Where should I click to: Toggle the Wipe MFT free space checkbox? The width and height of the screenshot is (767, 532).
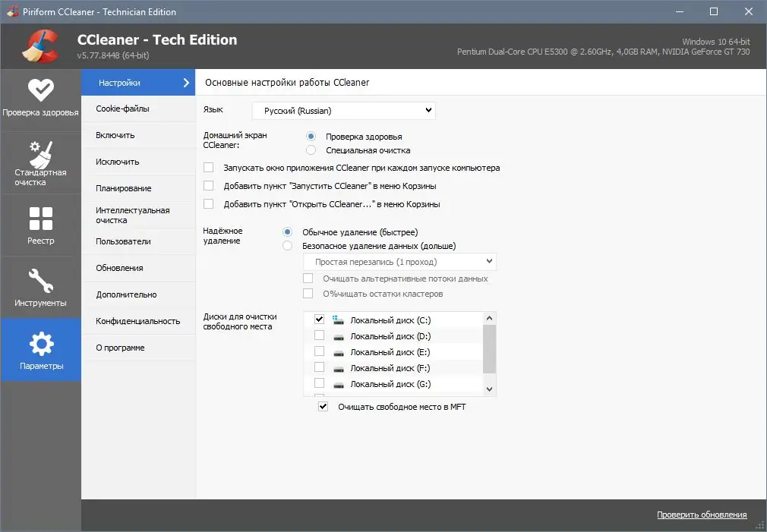[323, 407]
